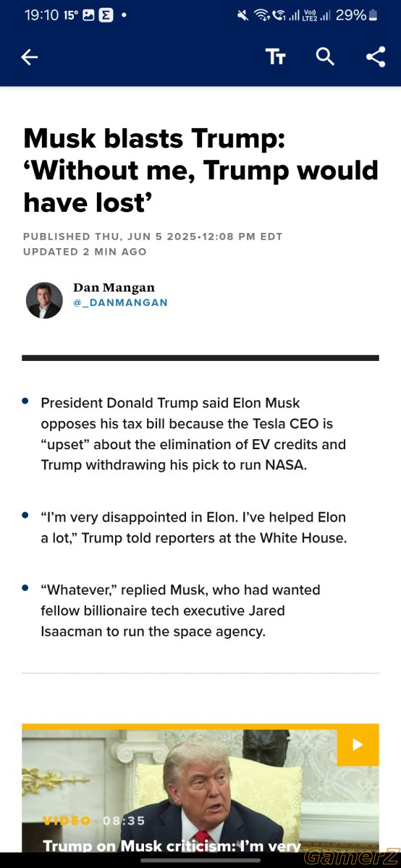Image resolution: width=401 pixels, height=868 pixels.
Task: Tap the battery status icon
Action: click(373, 14)
